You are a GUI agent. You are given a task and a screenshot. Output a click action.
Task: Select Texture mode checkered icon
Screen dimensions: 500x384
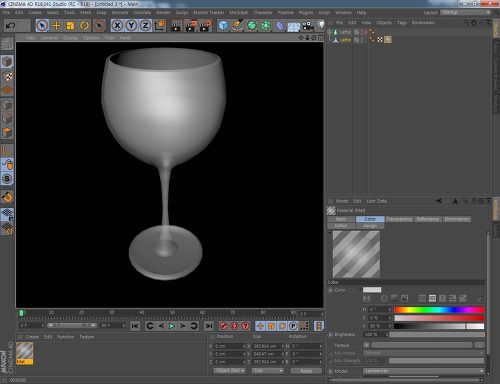click(x=7, y=77)
